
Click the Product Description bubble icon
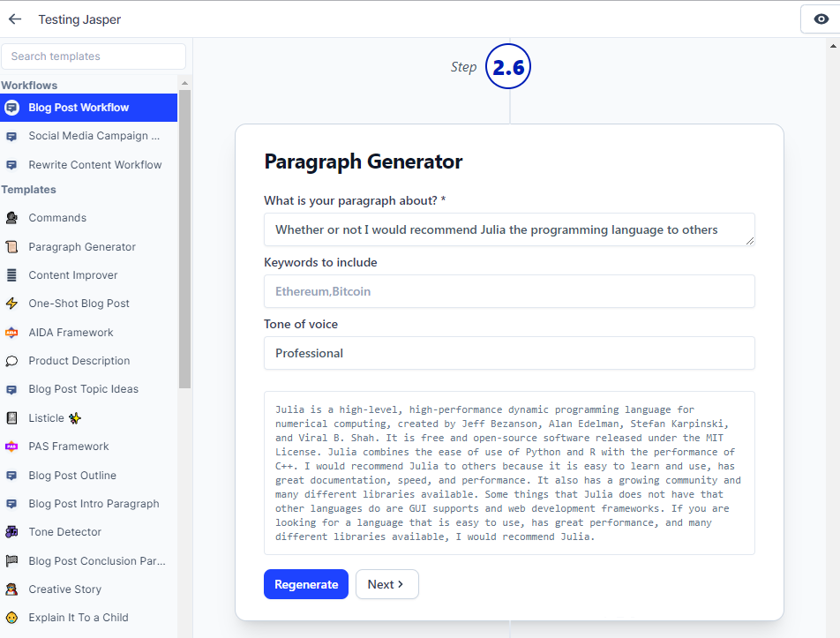(x=11, y=361)
